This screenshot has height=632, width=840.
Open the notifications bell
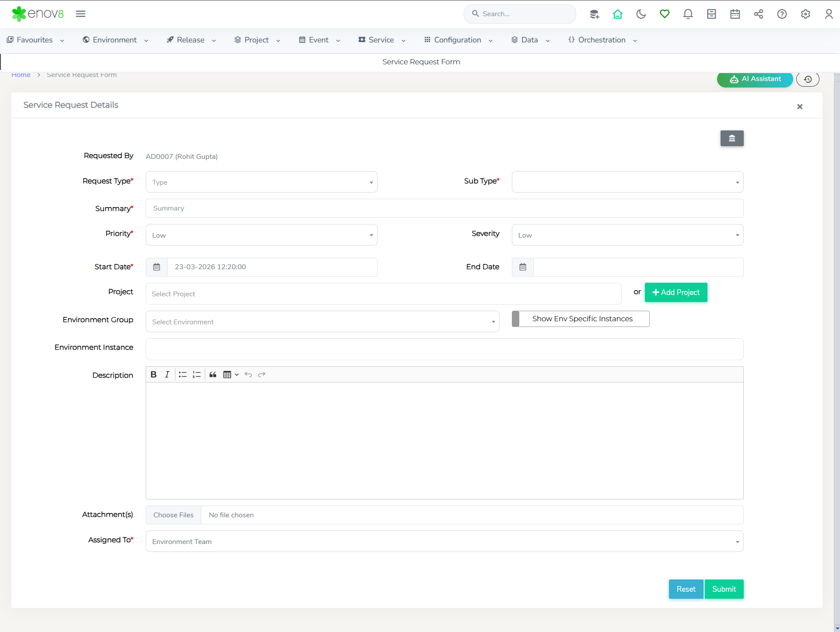(x=688, y=14)
